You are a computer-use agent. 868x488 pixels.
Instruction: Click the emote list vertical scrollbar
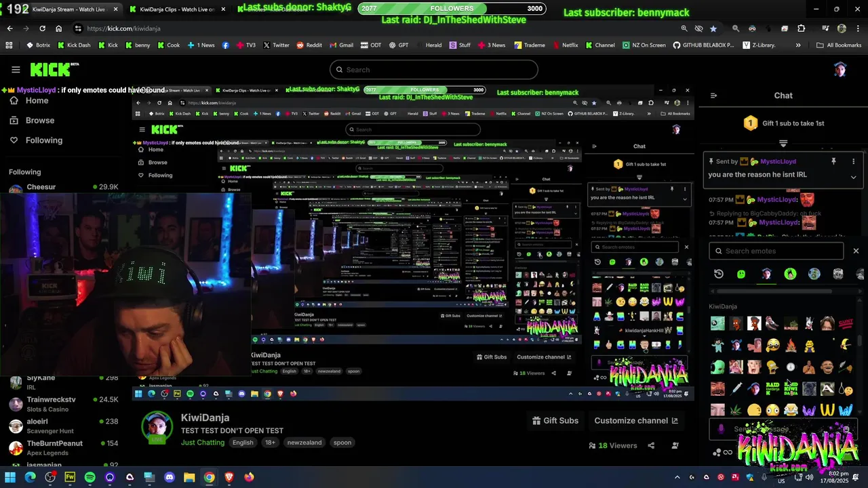click(861, 339)
